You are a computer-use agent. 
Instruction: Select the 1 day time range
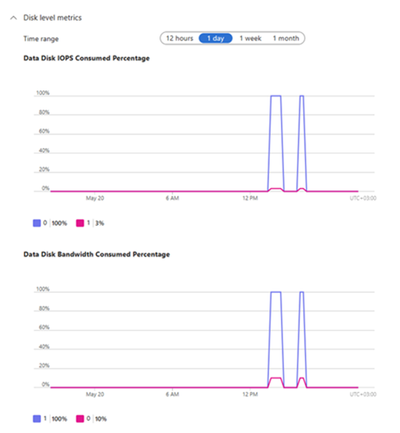pyautogui.click(x=216, y=38)
